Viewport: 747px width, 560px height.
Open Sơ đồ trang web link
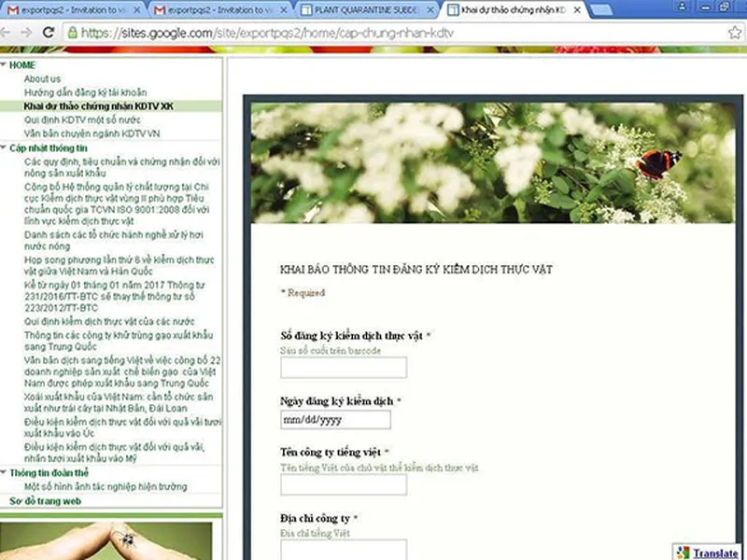(45, 501)
